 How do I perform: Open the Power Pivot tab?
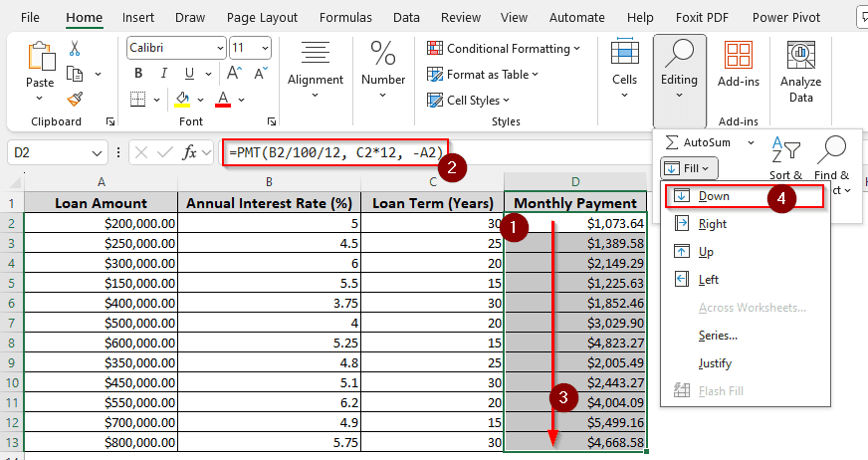(x=786, y=17)
